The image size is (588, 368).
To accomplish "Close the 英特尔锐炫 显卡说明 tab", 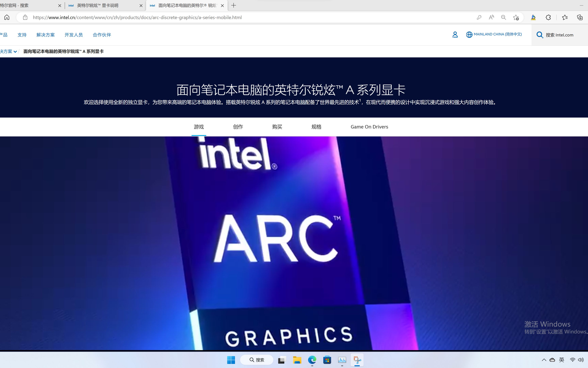I will pos(141,6).
